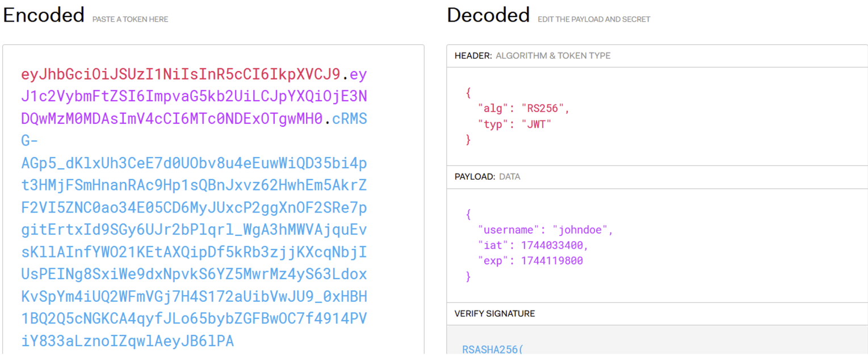Click the RSASHA256 text in the signature box
Image resolution: width=868 pixels, height=357 pixels.
click(489, 350)
